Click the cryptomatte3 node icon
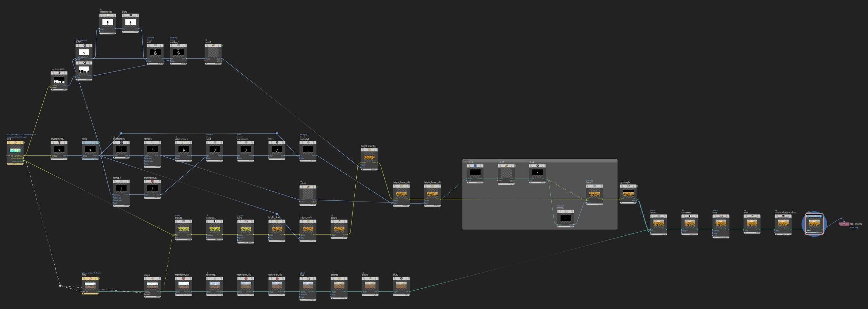 [59, 73]
